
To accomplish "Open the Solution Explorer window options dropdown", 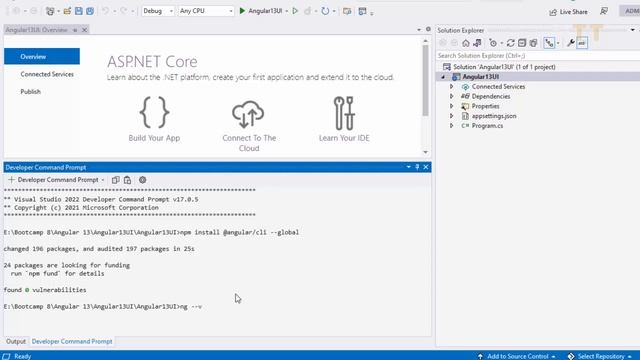I will (633, 30).
